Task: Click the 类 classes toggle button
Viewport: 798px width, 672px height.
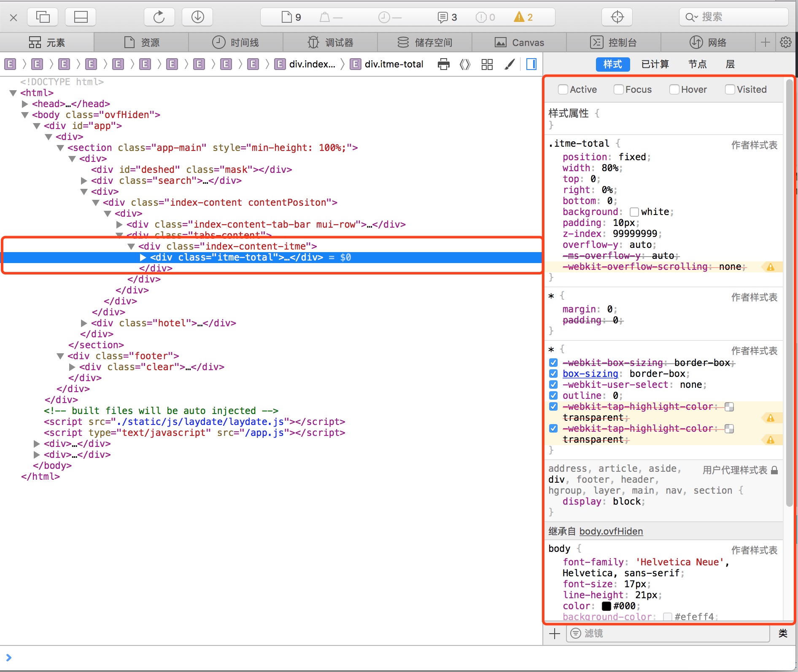Action: (x=783, y=634)
